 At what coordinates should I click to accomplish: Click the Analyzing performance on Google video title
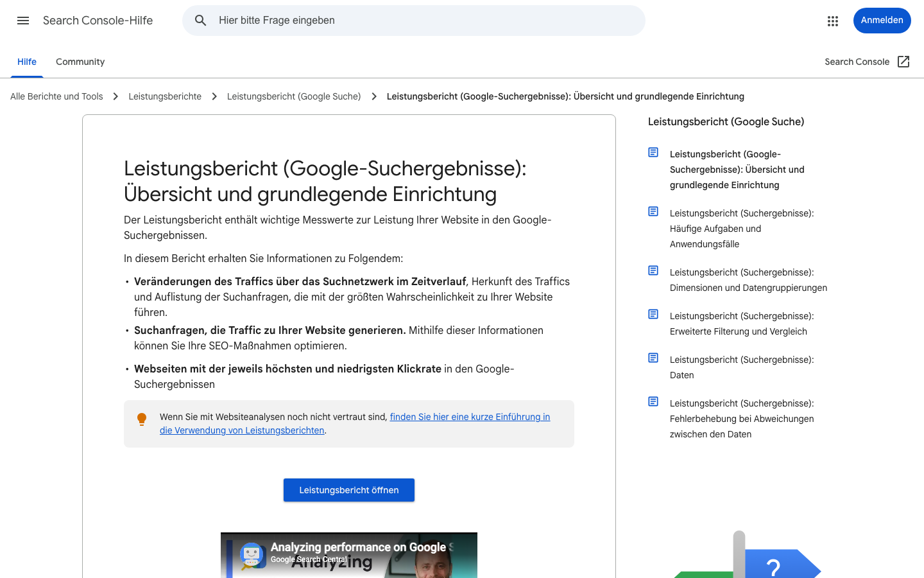click(x=361, y=547)
